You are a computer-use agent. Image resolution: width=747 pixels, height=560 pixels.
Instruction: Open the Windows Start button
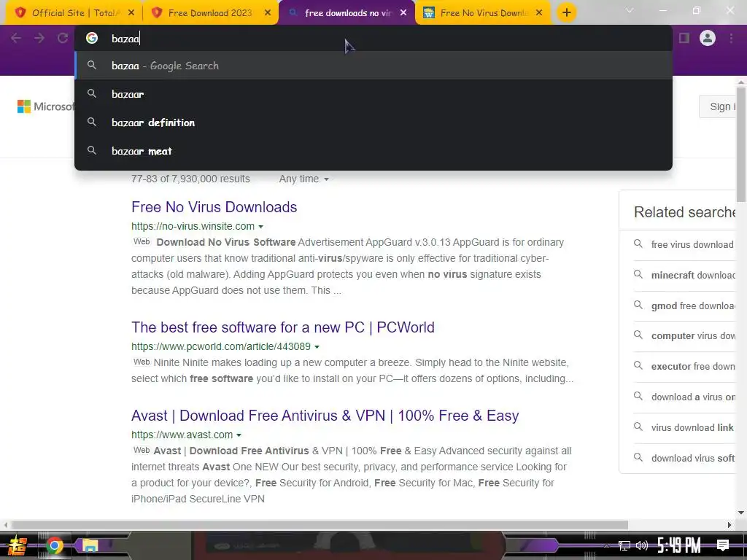tap(18, 545)
